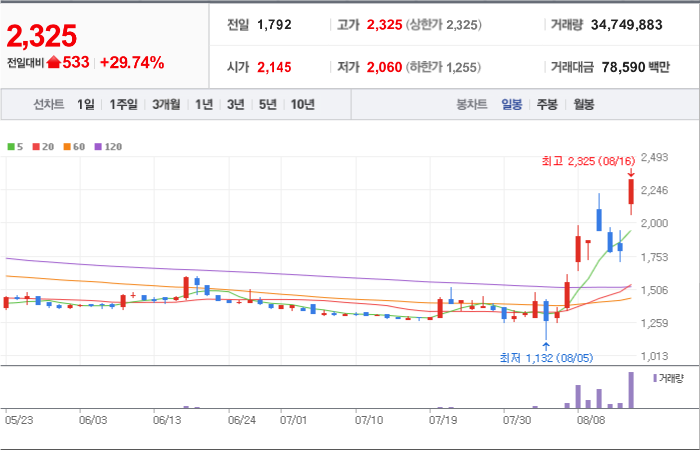Click the red 20-day moving average legend
This screenshot has height=450, width=700.
coord(43,147)
